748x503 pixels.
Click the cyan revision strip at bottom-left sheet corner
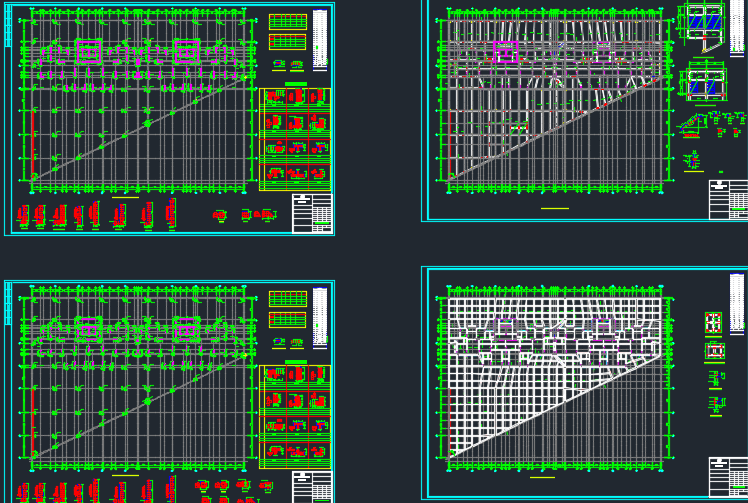tap(8, 304)
